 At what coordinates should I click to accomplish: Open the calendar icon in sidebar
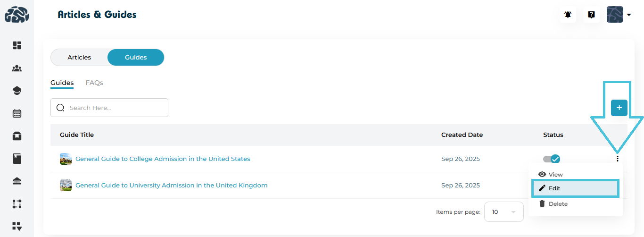(17, 113)
